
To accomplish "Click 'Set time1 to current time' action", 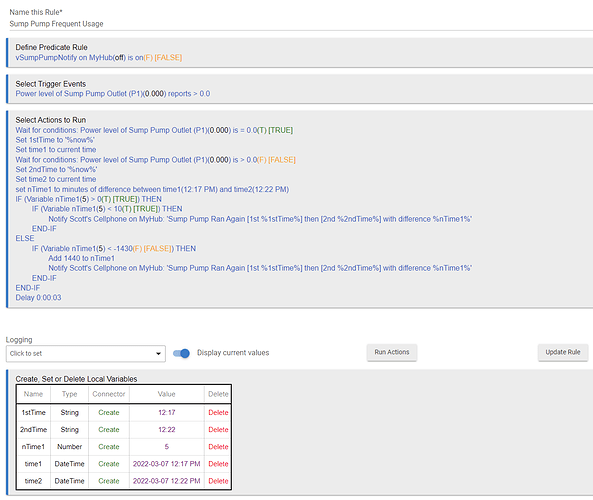I will coord(56,150).
